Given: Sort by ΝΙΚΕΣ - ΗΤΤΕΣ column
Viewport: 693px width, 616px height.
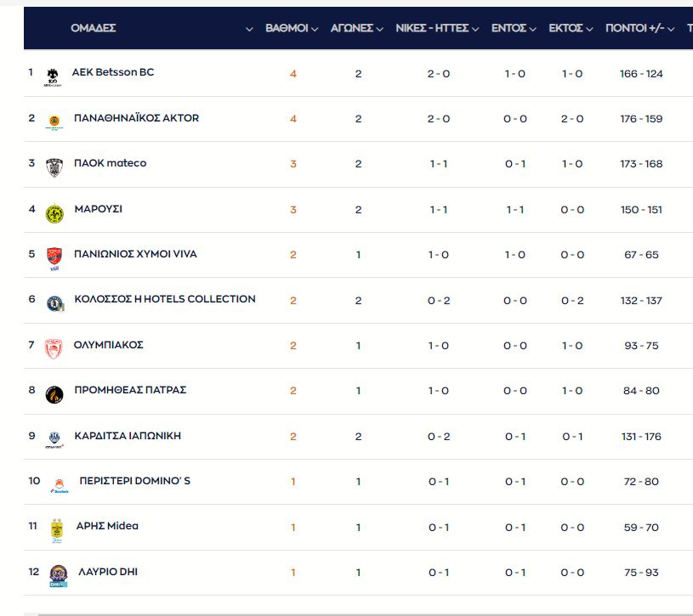Looking at the screenshot, I should point(438,28).
